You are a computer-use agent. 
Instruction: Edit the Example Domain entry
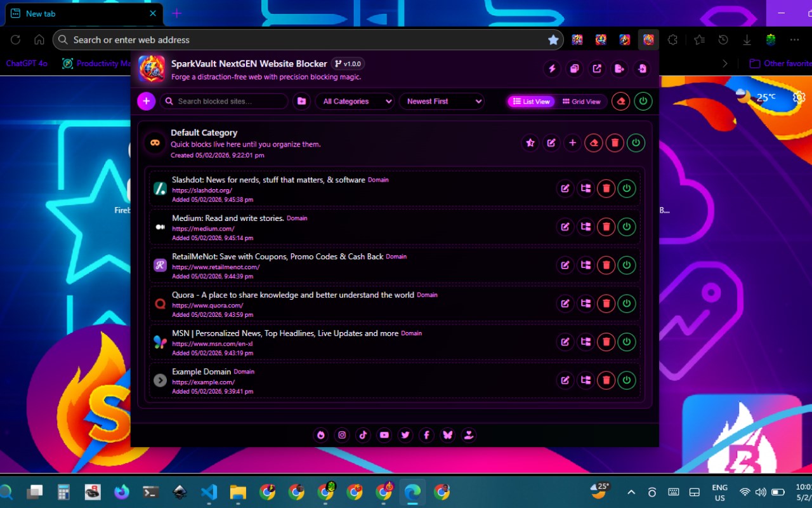[x=565, y=380]
